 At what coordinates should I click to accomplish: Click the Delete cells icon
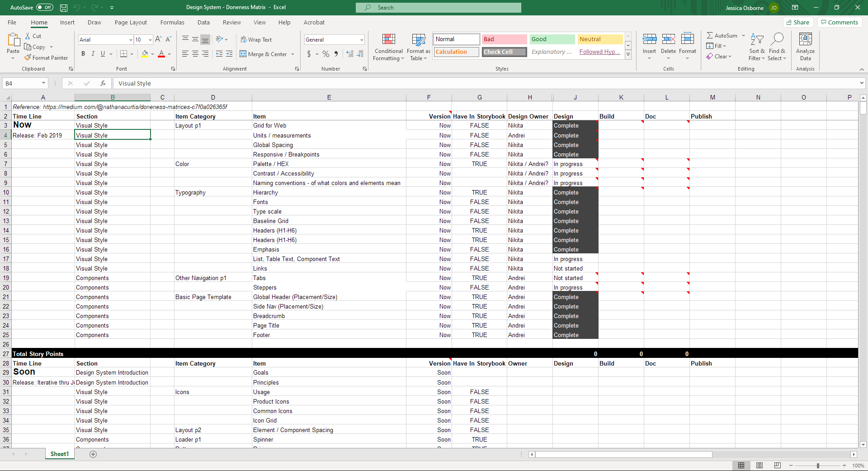coord(669,39)
